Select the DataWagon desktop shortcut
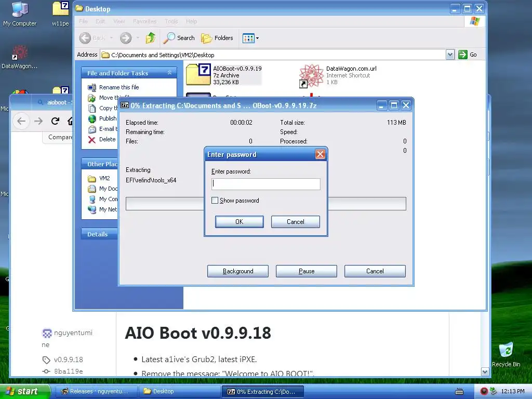532x399 pixels. click(19, 57)
